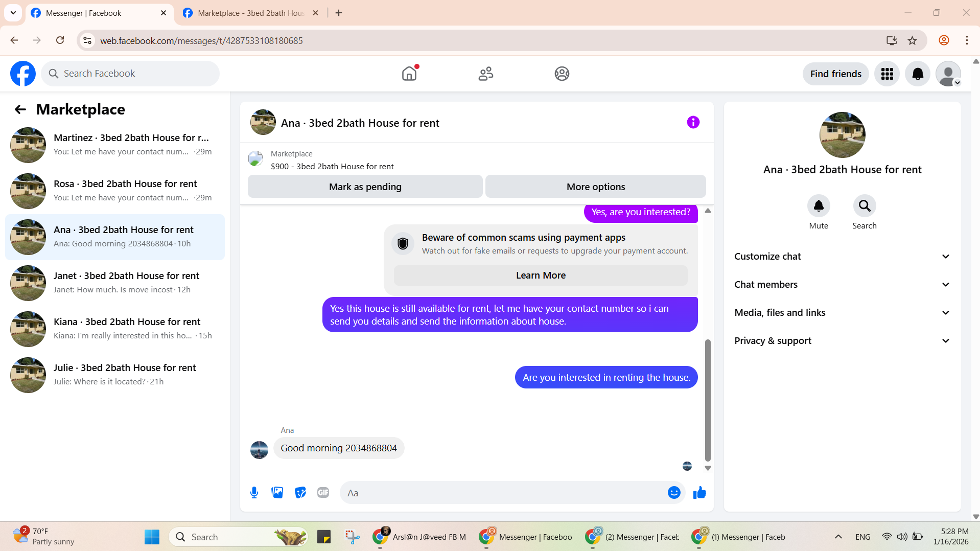The image size is (980, 551).
Task: Attach a photo using the image icon
Action: (277, 493)
